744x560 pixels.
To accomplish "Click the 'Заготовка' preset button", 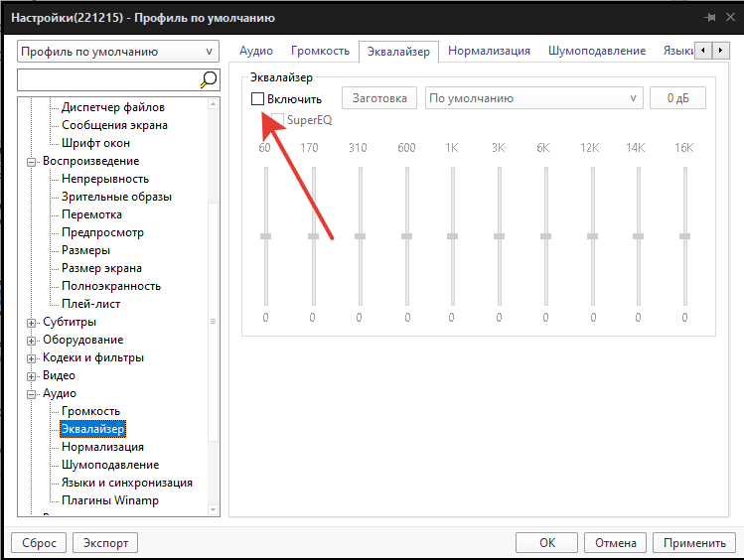I will click(x=379, y=98).
